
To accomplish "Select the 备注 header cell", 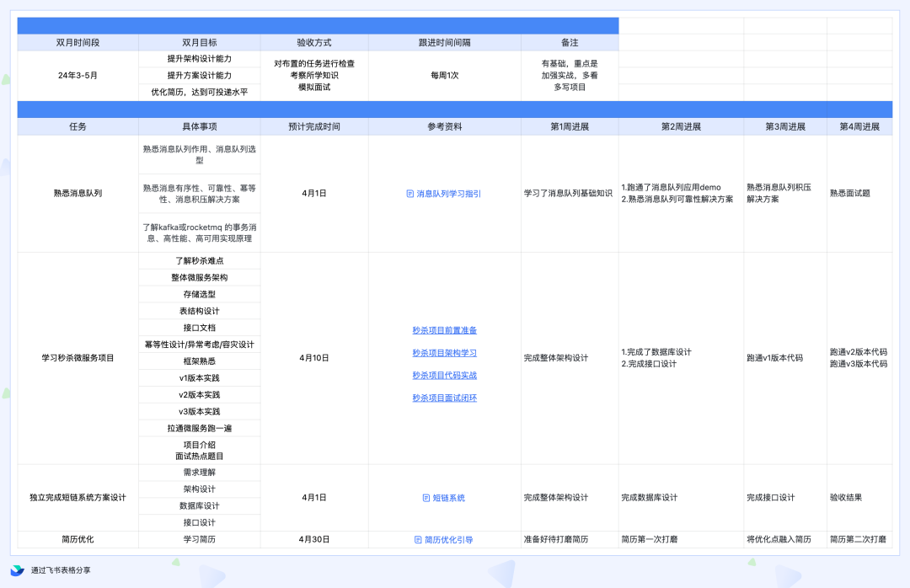I will [570, 42].
